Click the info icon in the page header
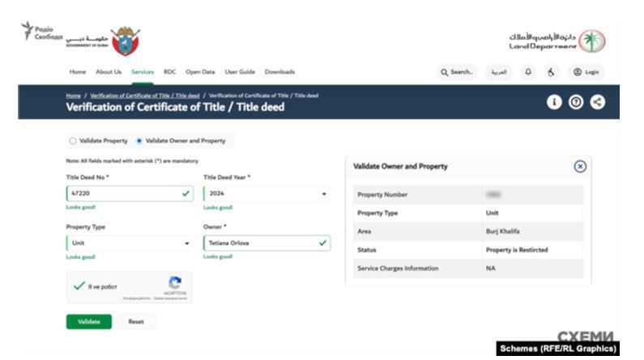The width and height of the screenshot is (644, 360). coord(555,102)
